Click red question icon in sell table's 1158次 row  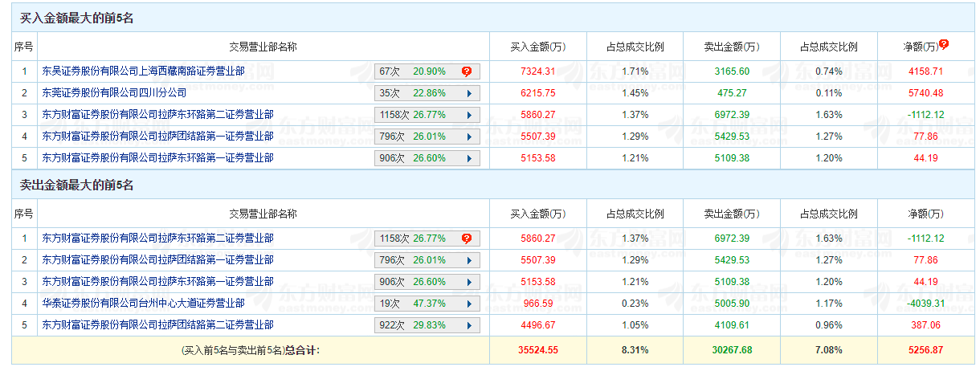coord(467,239)
